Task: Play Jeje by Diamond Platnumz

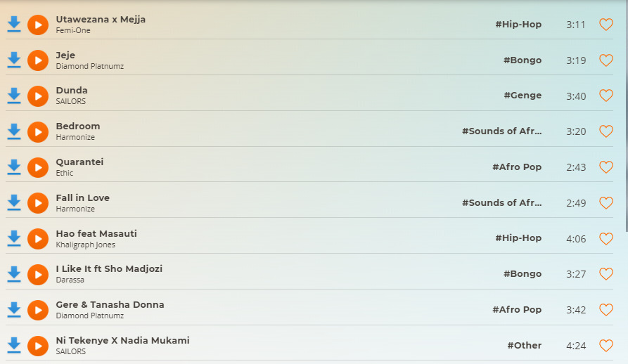Action: (x=38, y=60)
